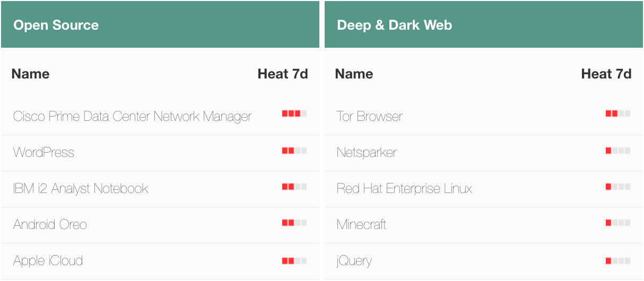Select IBM i2 Analyst Notebook row
Image resolution: width=644 pixels, height=281 pixels.
160,189
